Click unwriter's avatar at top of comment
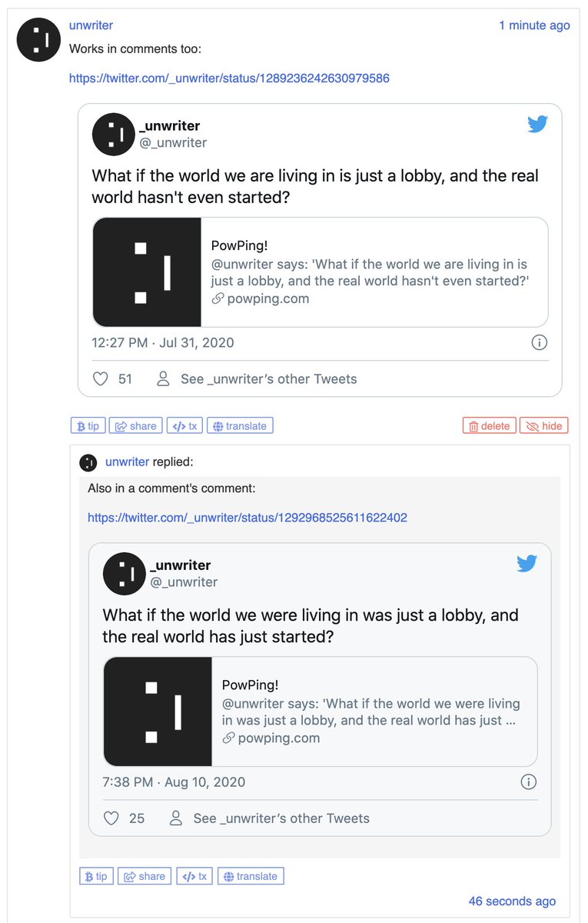Image resolution: width=588 pixels, height=923 pixels. click(39, 40)
